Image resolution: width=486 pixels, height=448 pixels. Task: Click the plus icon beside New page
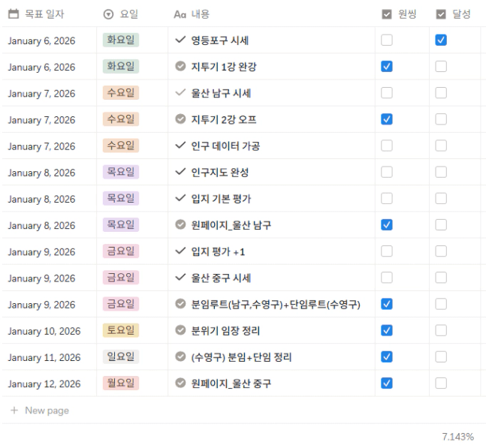coord(14,410)
